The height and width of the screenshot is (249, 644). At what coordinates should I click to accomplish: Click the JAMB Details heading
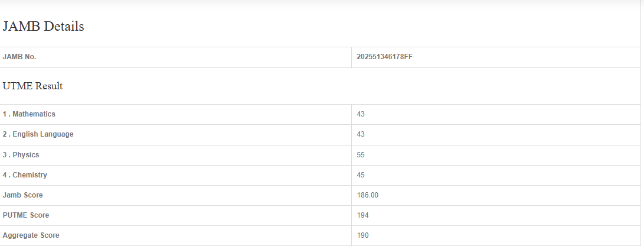[x=44, y=27]
